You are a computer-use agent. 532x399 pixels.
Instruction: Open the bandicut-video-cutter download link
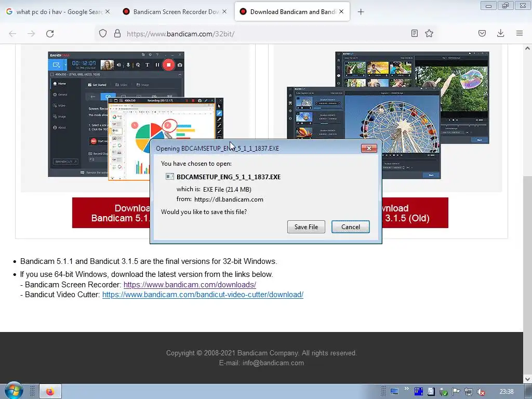(203, 295)
